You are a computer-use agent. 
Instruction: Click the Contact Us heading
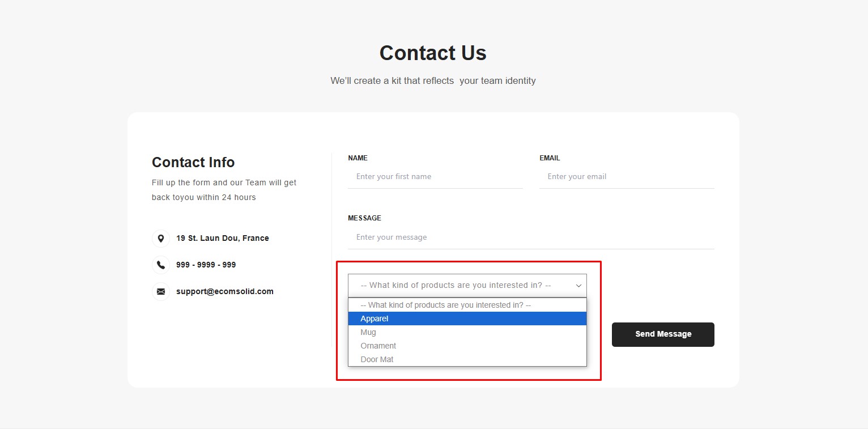coord(433,53)
